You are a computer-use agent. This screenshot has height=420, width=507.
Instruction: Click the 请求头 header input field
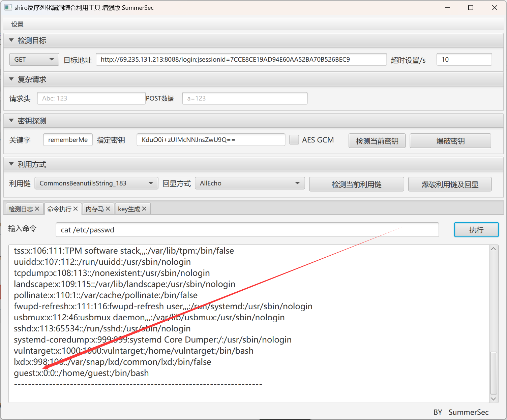[91, 98]
